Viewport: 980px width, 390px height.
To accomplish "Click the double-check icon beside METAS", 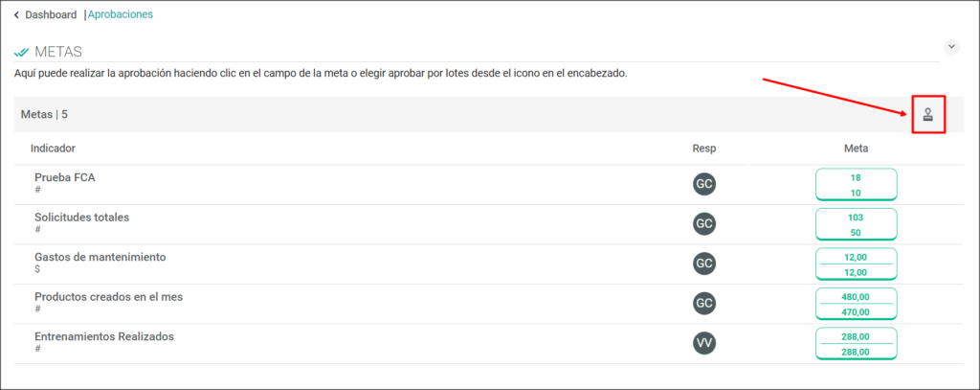I will (x=21, y=52).
